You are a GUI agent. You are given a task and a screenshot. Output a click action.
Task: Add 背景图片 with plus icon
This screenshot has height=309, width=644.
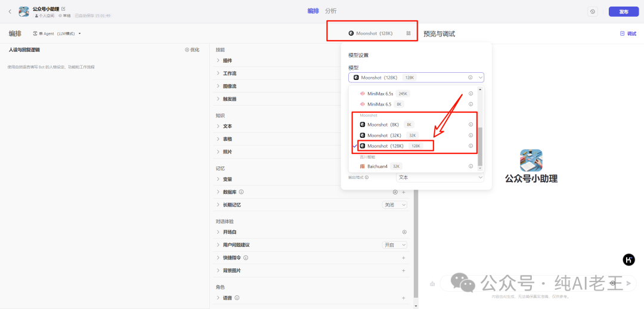pyautogui.click(x=403, y=271)
